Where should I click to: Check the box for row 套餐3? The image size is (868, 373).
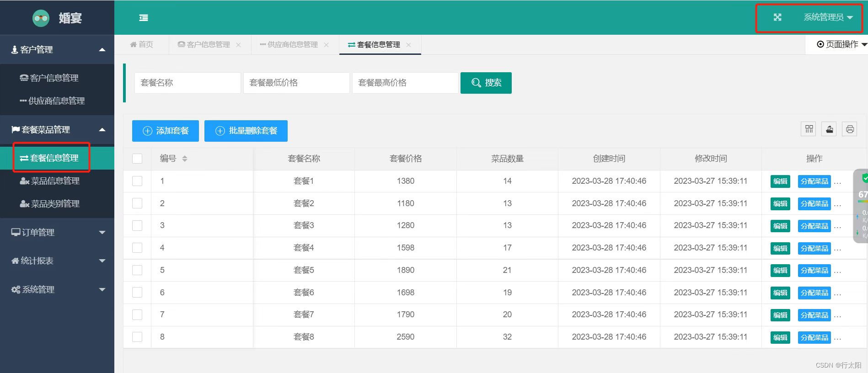point(137,225)
